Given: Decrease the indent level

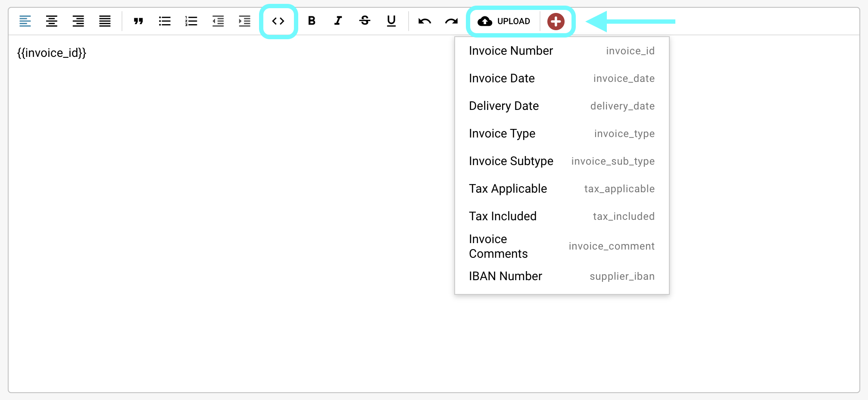Looking at the screenshot, I should [218, 21].
